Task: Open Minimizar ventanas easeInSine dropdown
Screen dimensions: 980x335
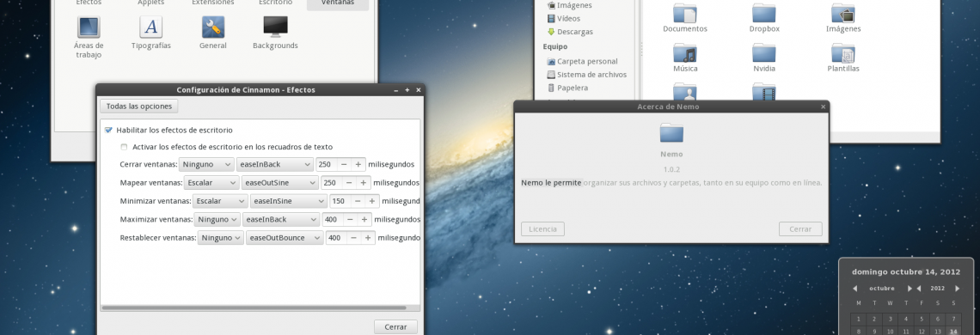Action: pyautogui.click(x=288, y=201)
